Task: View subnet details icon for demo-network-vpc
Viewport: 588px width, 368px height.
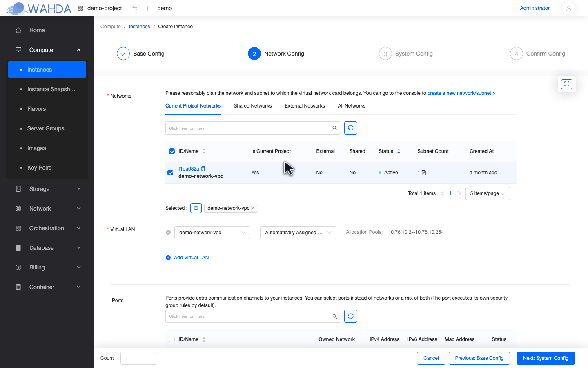Action: click(424, 173)
